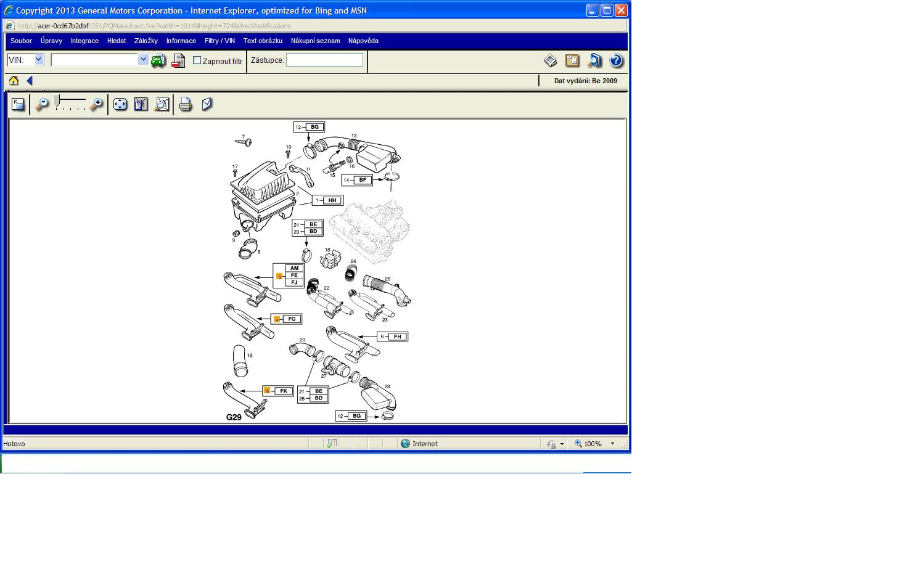Open the Nákupní seznam menu
Viewport: 899px width, 588px height.
(x=315, y=41)
